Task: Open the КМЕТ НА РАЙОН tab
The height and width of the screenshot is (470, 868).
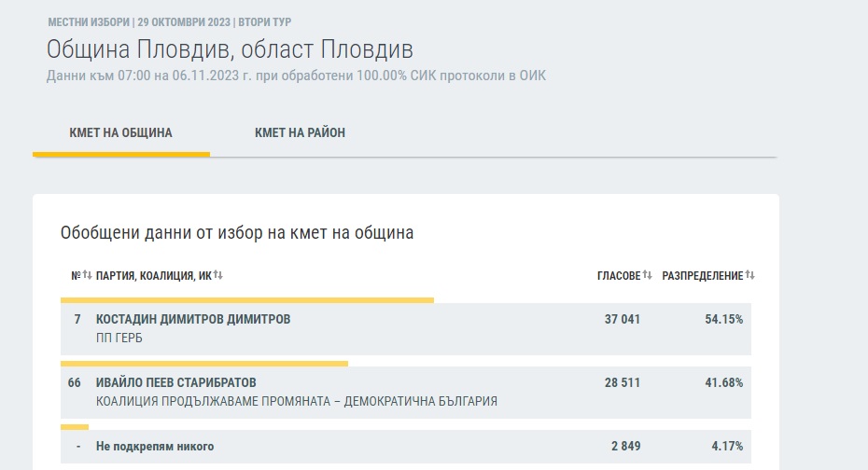Action: (x=300, y=133)
